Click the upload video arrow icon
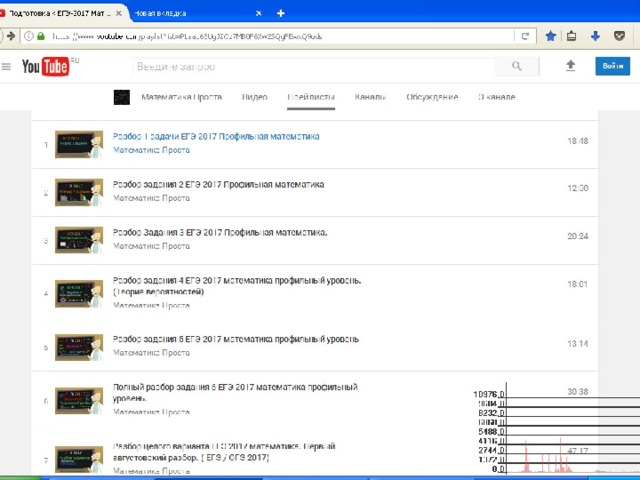The width and height of the screenshot is (640, 480). tap(571, 66)
